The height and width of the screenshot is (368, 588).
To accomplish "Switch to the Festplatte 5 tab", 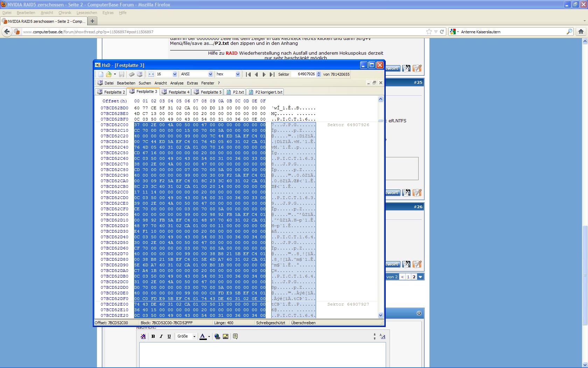I will [x=208, y=92].
